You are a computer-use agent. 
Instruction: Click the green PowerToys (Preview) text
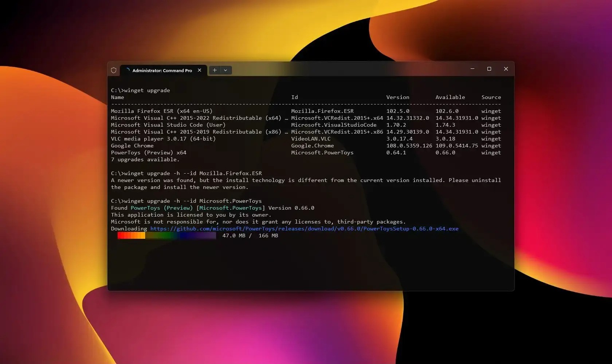[x=161, y=208]
